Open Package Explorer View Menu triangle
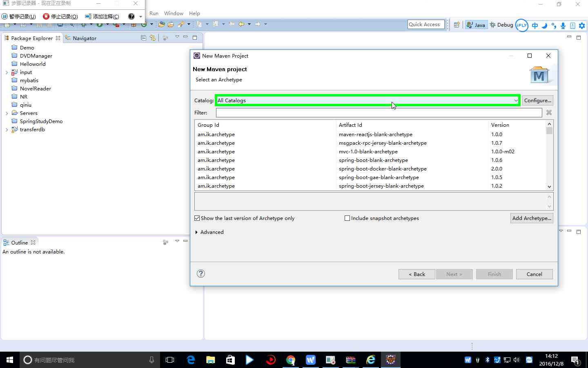 coord(177,37)
